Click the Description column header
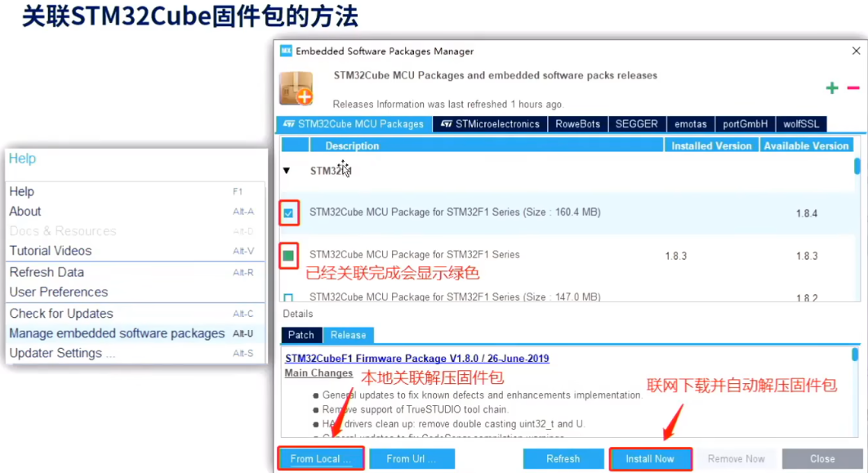This screenshot has height=473, width=868. pyautogui.click(x=487, y=145)
